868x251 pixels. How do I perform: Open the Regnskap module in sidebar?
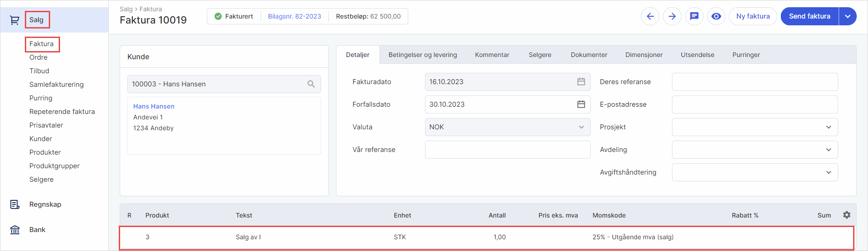(45, 204)
